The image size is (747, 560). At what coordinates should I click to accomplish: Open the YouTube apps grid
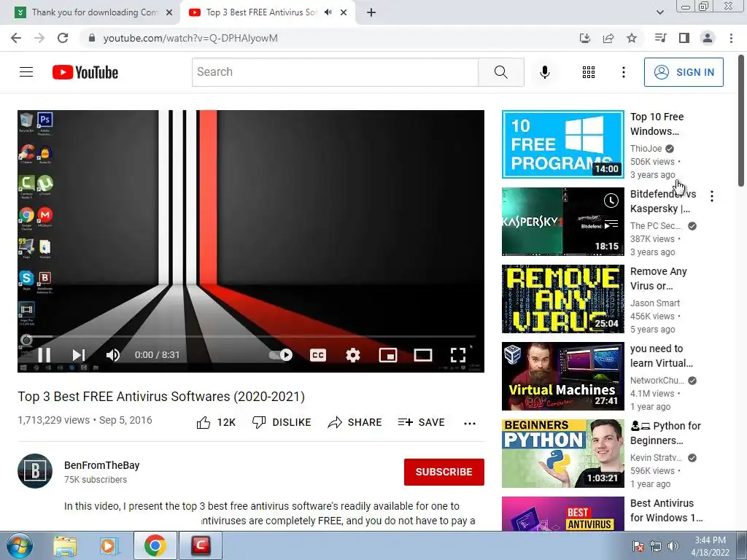(x=589, y=72)
